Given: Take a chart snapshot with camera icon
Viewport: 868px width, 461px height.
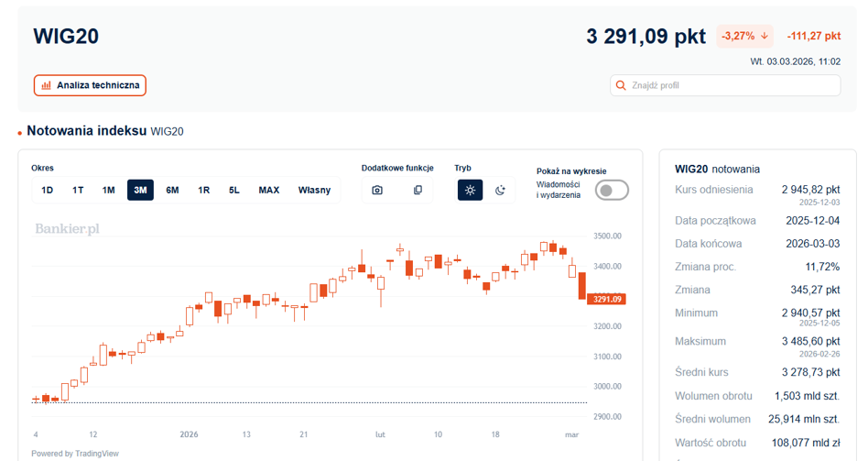Looking at the screenshot, I should [377, 190].
